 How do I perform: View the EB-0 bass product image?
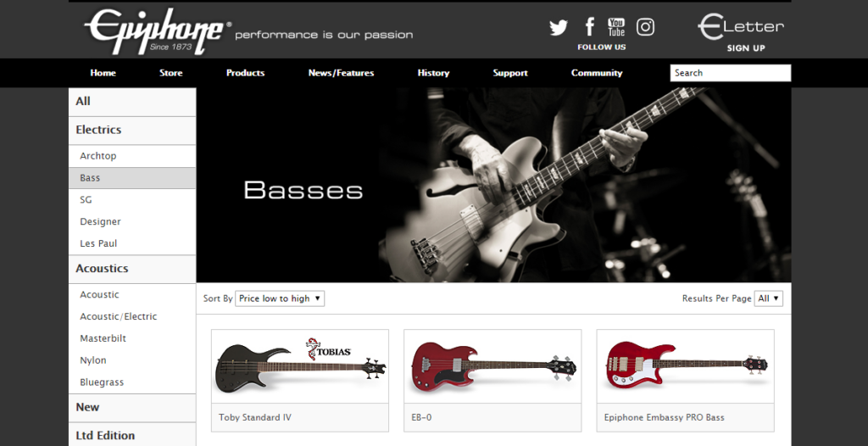(x=492, y=365)
